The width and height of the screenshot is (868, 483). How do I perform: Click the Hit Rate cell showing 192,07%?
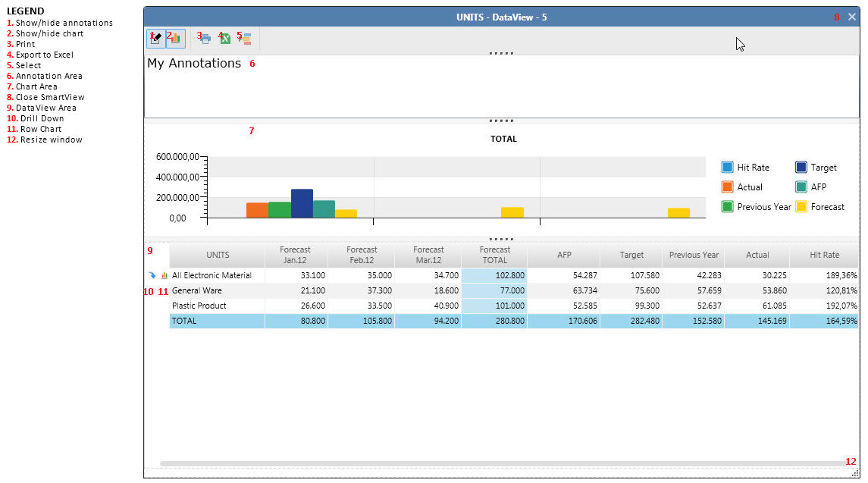tap(824, 306)
